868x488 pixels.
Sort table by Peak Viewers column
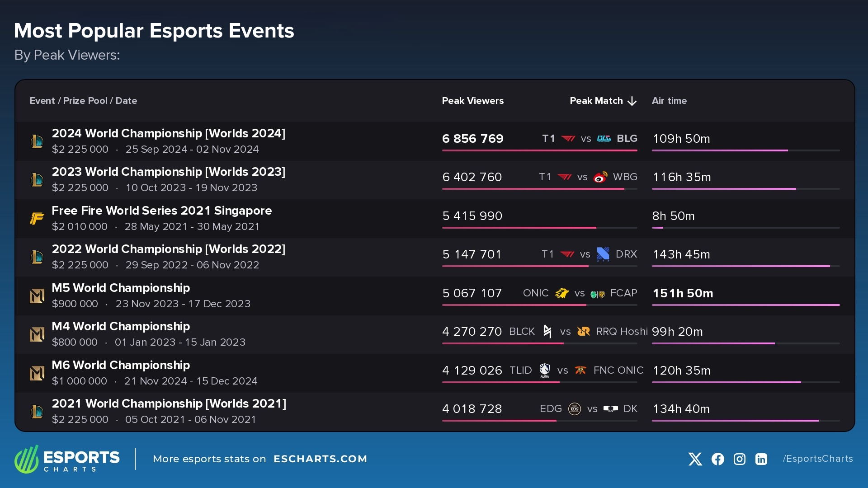tap(472, 101)
